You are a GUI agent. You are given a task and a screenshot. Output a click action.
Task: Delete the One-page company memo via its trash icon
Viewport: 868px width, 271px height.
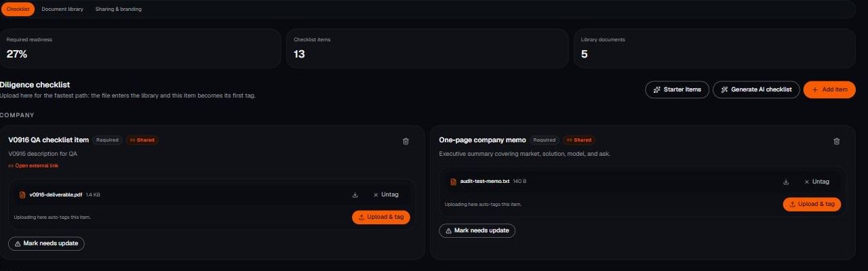tap(836, 141)
